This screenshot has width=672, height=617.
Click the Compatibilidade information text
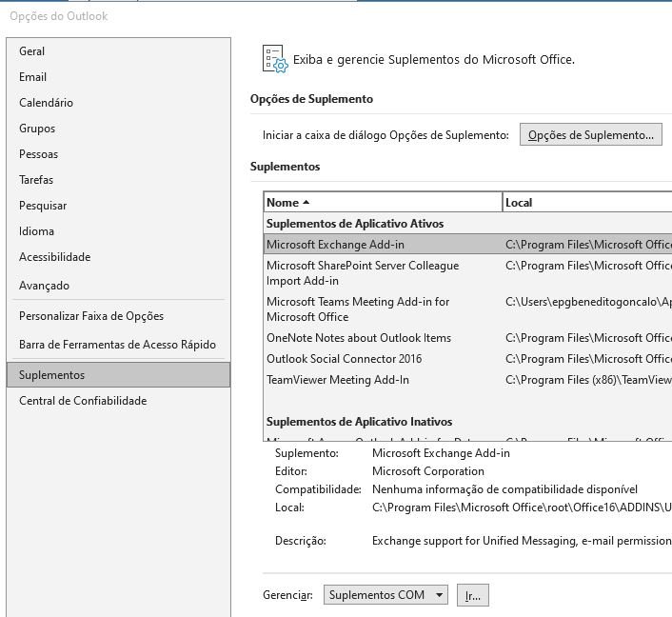pos(504,489)
